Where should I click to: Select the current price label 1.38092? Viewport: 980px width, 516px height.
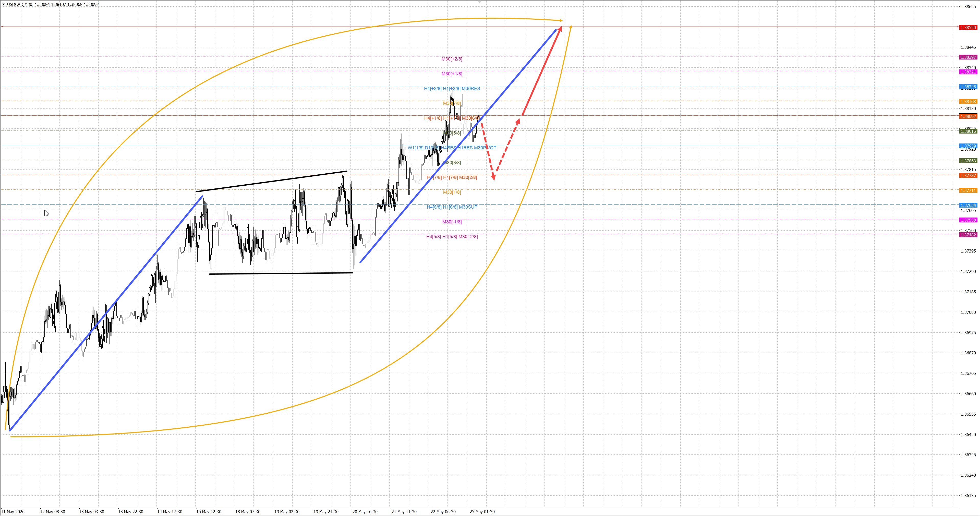(968, 116)
